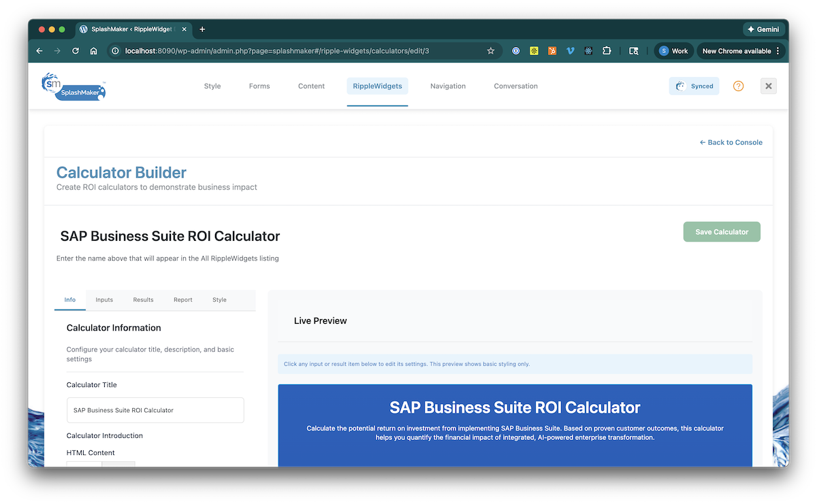
Task: Click the Save Calculator button
Action: point(722,232)
